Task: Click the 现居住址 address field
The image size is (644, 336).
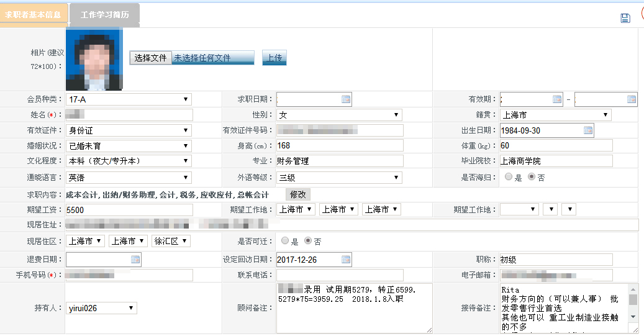Action: (352, 225)
